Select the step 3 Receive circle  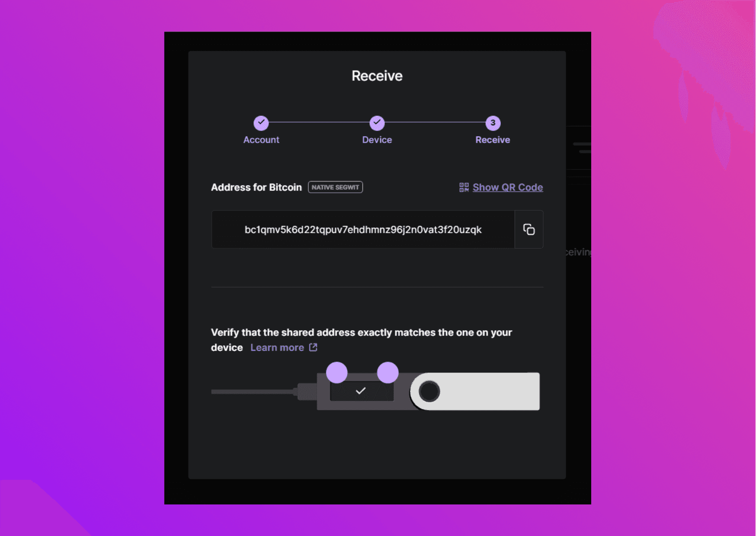coord(493,123)
